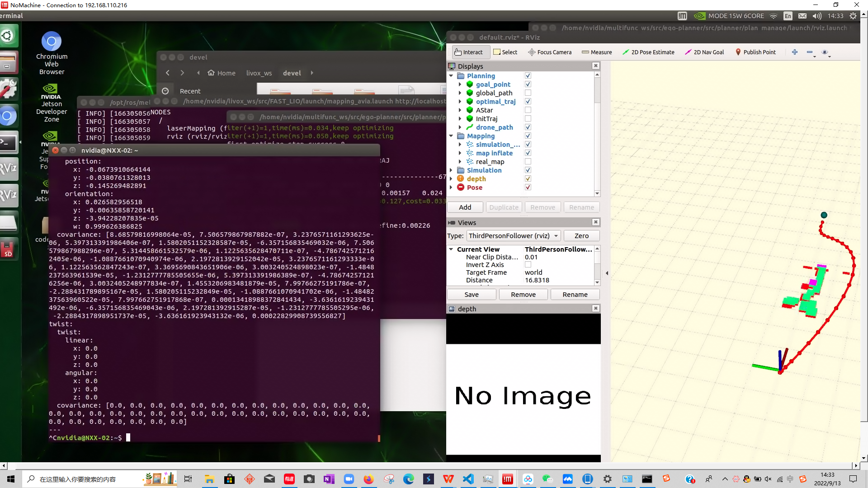Select the 2D Nav Goal tool
Image resolution: width=868 pixels, height=488 pixels.
coord(704,52)
